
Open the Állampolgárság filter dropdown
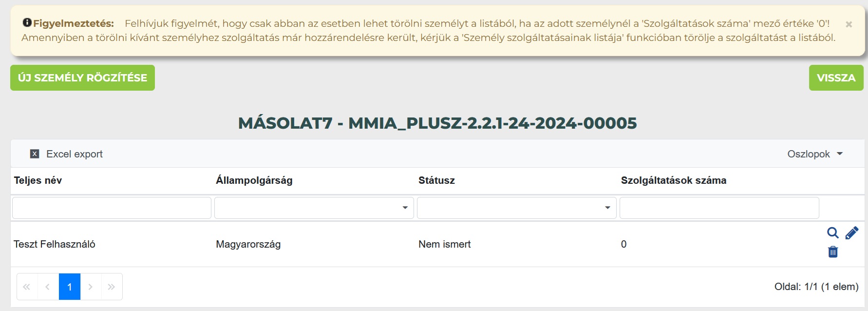click(x=314, y=208)
